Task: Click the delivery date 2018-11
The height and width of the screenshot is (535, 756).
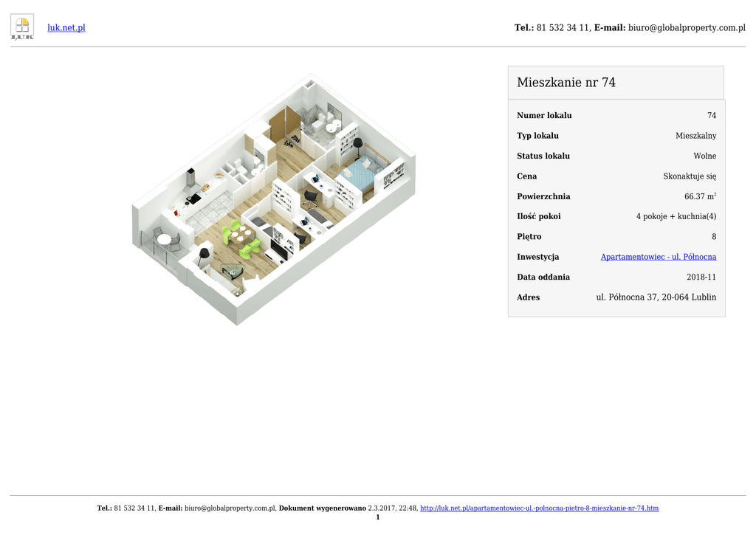Action: click(x=701, y=277)
